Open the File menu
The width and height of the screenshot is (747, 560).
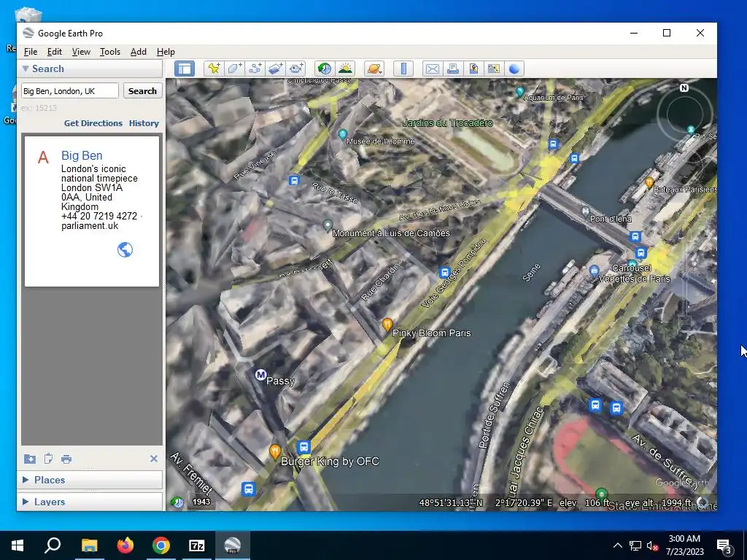pos(31,52)
